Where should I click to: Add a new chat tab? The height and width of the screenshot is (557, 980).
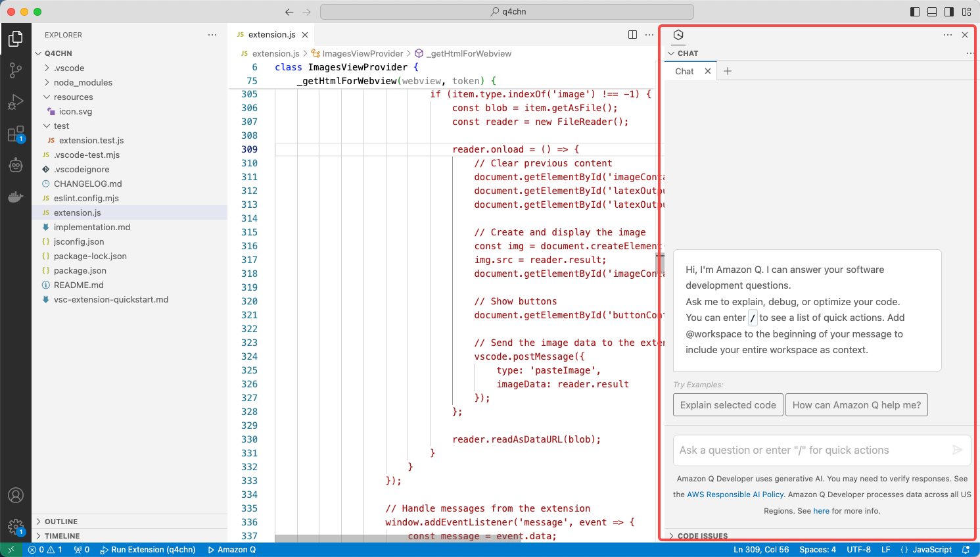[x=728, y=71]
